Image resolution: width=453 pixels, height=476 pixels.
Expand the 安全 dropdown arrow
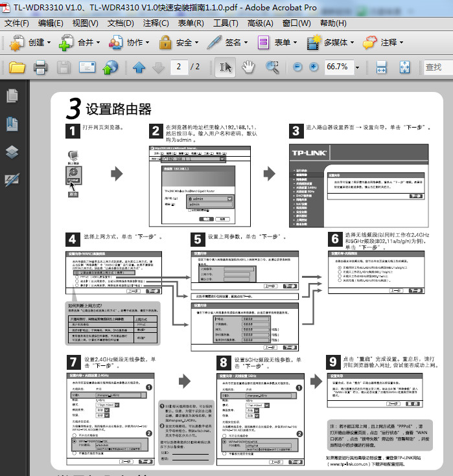click(196, 43)
